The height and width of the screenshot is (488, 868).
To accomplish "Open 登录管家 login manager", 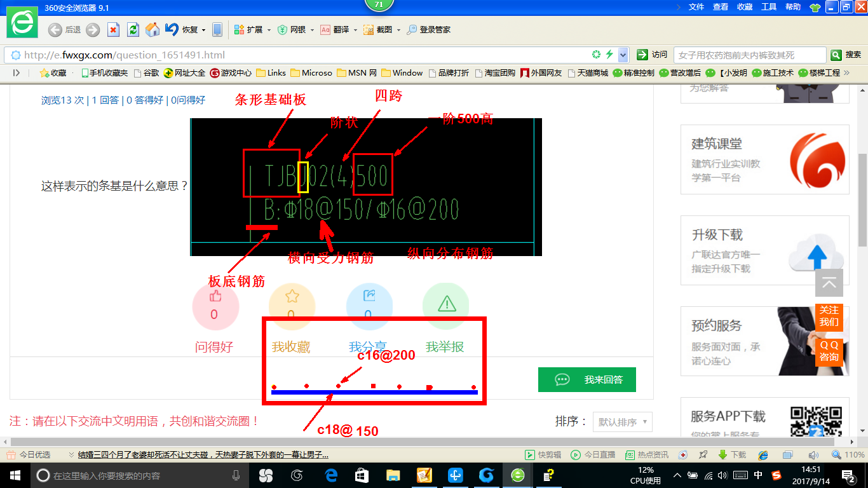I will [x=429, y=29].
